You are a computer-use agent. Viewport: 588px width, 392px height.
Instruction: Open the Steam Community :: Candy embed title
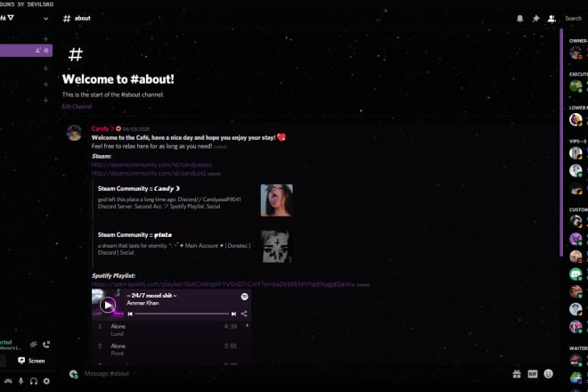click(x=139, y=189)
